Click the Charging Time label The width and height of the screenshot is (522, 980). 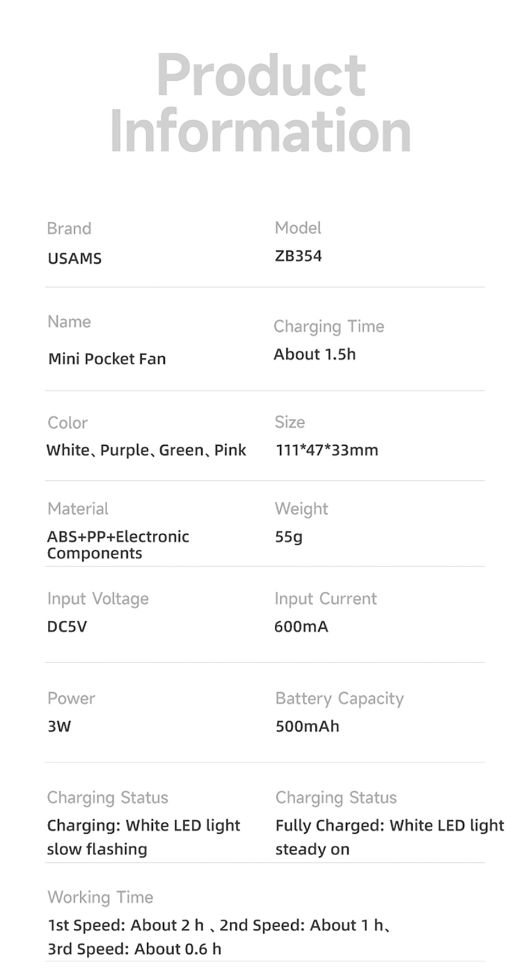click(329, 326)
